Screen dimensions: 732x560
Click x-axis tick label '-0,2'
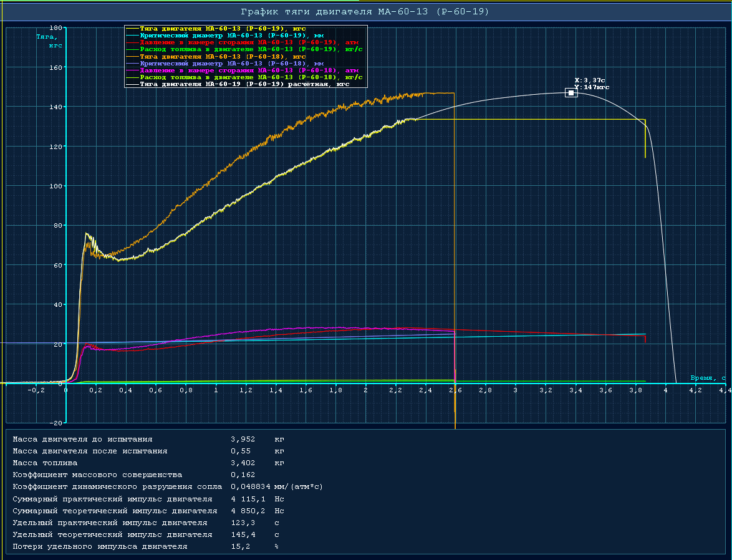pos(36,390)
